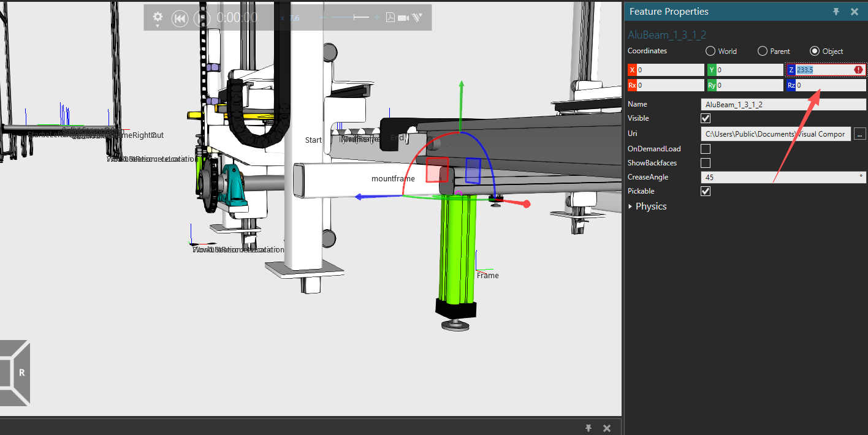
Task: Click the view cube R face
Action: point(21,373)
